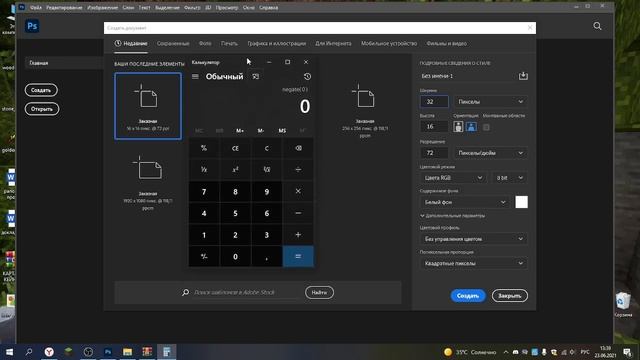
Task: Select portrait orientation
Action: (x=458, y=127)
